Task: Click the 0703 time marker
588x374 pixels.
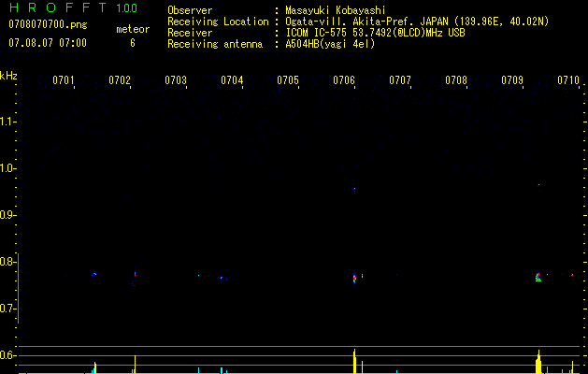Action: point(176,79)
